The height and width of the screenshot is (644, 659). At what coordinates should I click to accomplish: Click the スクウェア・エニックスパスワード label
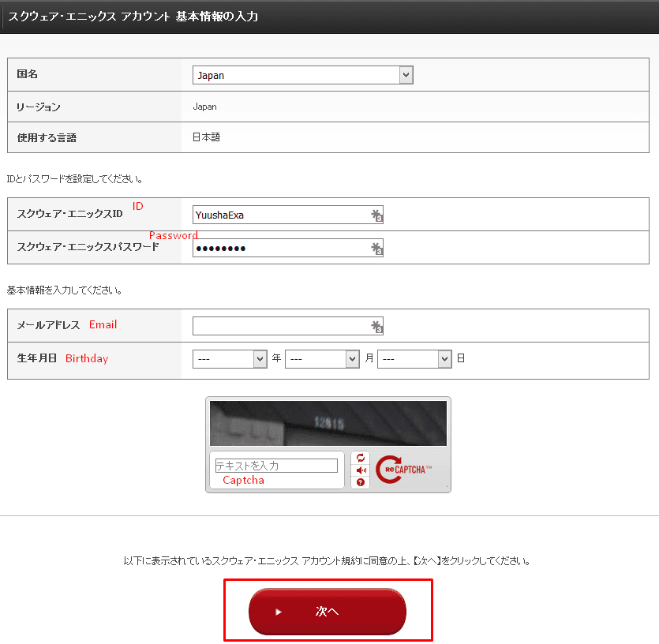(88, 247)
